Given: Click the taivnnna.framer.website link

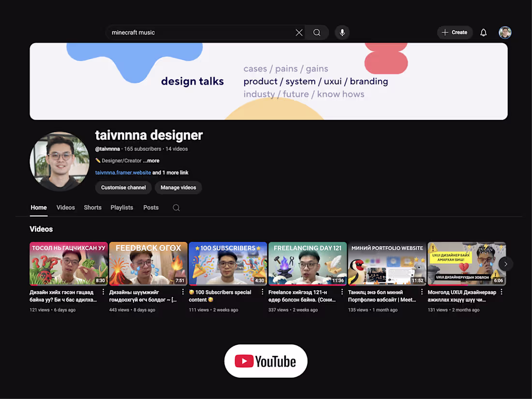Looking at the screenshot, I should coord(123,172).
